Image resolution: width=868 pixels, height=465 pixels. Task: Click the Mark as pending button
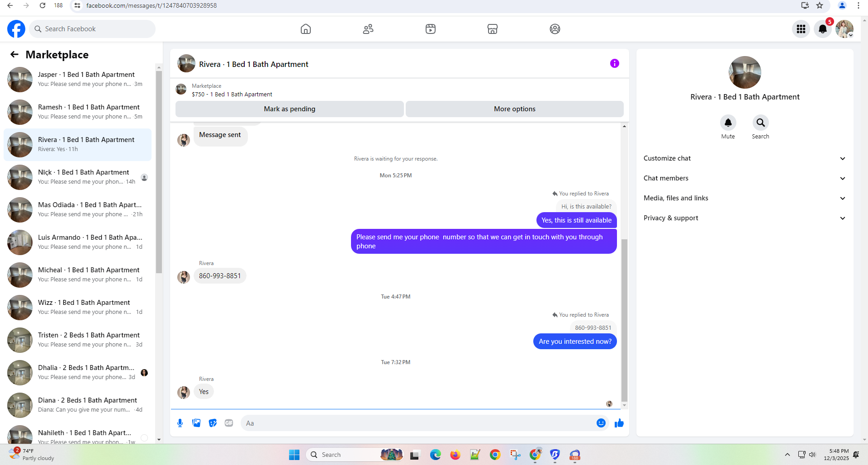(x=289, y=109)
